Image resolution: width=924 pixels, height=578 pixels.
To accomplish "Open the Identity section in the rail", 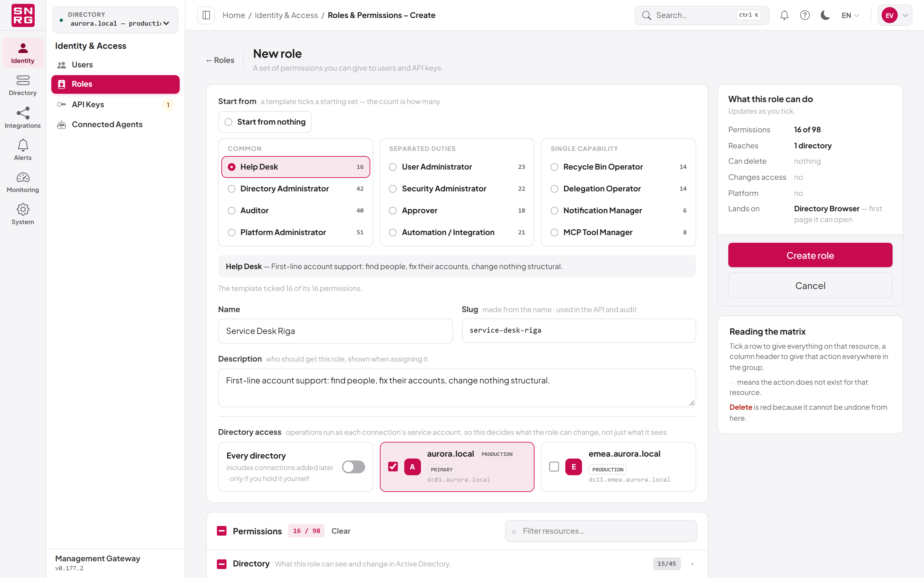I will click(x=22, y=53).
